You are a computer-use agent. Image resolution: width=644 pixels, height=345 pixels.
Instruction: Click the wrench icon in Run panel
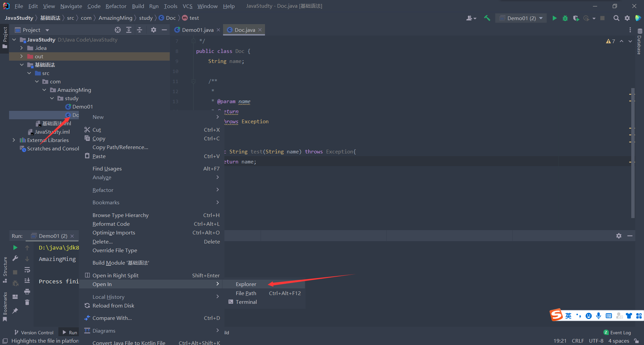click(x=15, y=258)
